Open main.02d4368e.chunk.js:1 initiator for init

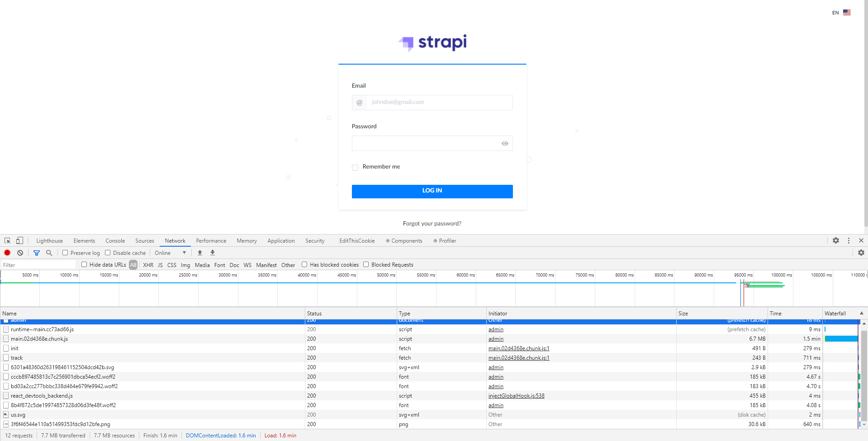click(519, 348)
